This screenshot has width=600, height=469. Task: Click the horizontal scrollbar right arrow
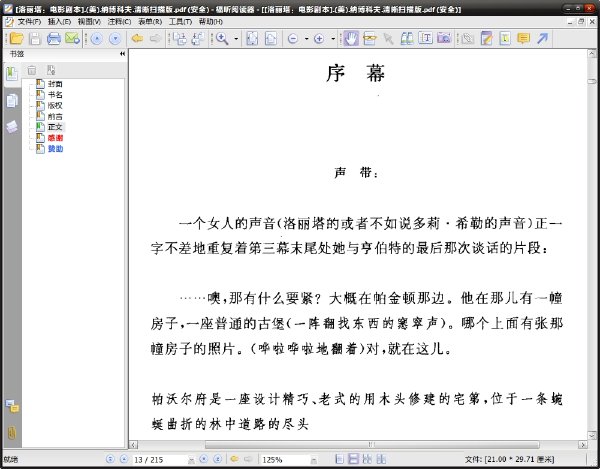click(583, 445)
